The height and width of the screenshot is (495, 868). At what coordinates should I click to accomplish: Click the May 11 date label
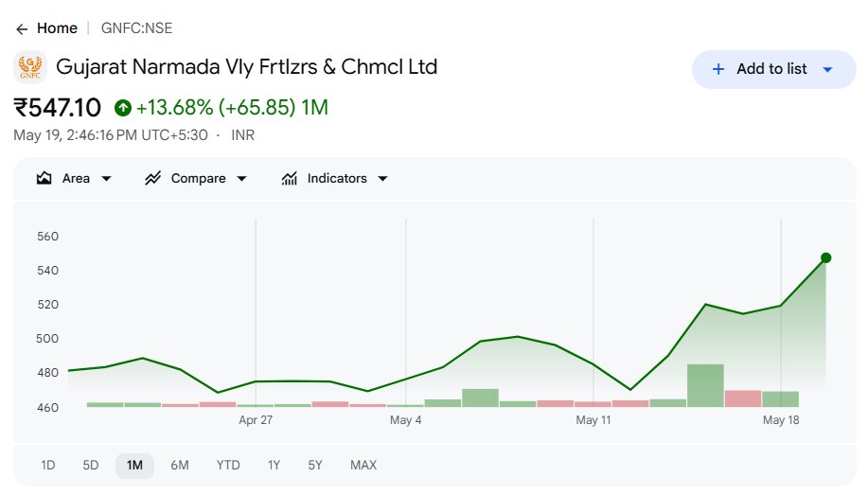(x=593, y=420)
